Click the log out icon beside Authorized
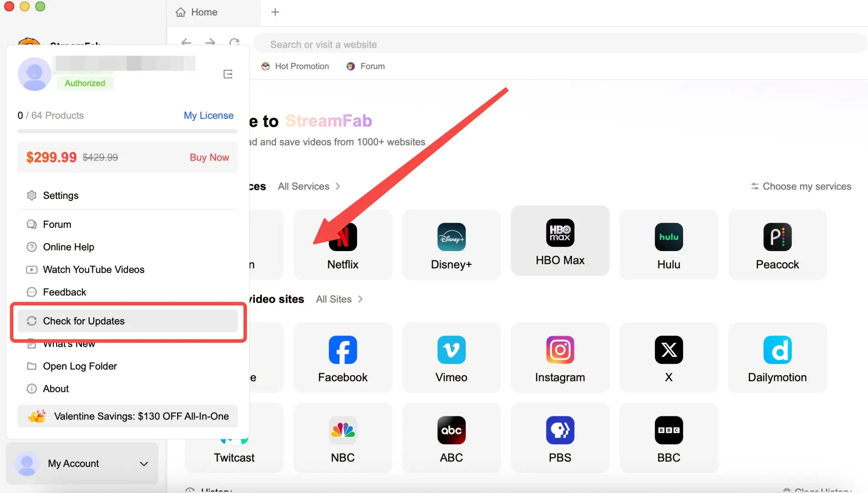 tap(228, 74)
